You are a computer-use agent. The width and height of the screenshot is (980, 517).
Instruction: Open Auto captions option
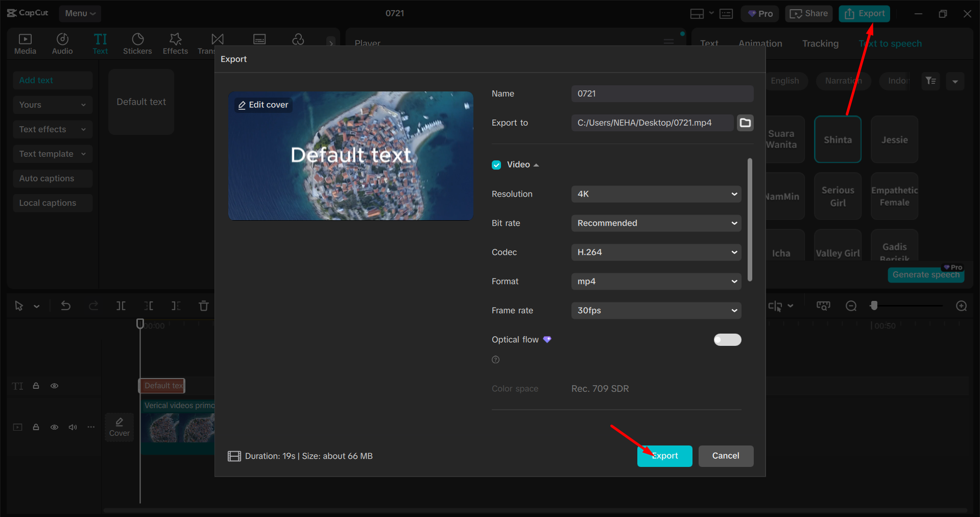click(x=53, y=178)
